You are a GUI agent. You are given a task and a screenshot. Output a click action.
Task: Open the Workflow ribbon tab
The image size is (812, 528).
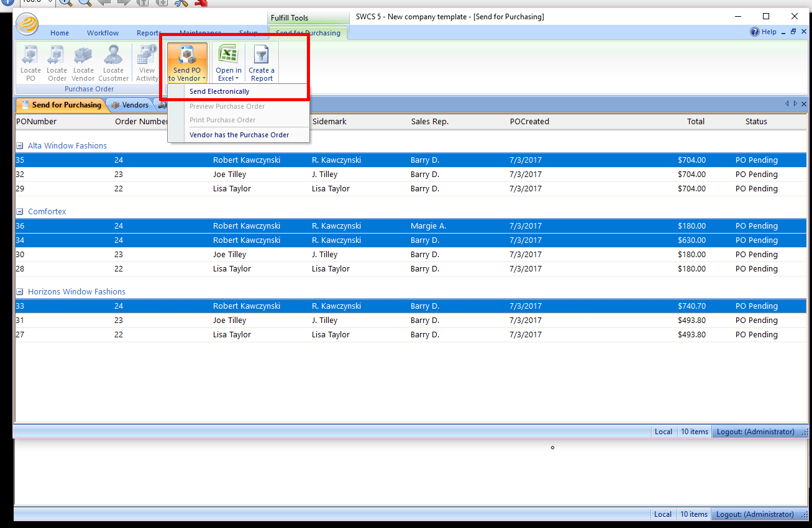click(103, 33)
